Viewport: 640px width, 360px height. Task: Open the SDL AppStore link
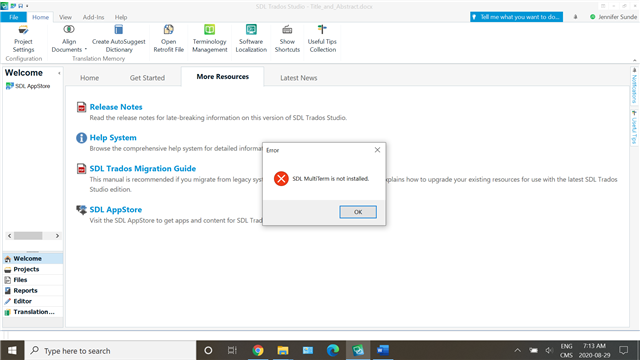[x=116, y=210]
